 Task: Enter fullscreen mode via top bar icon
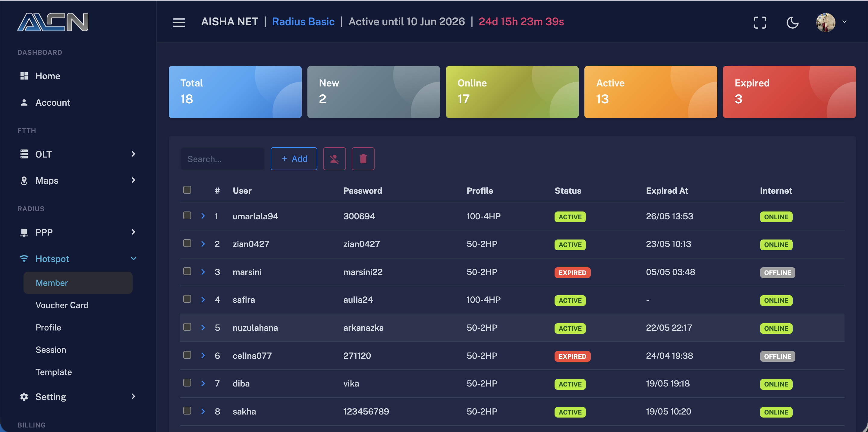[x=760, y=23]
